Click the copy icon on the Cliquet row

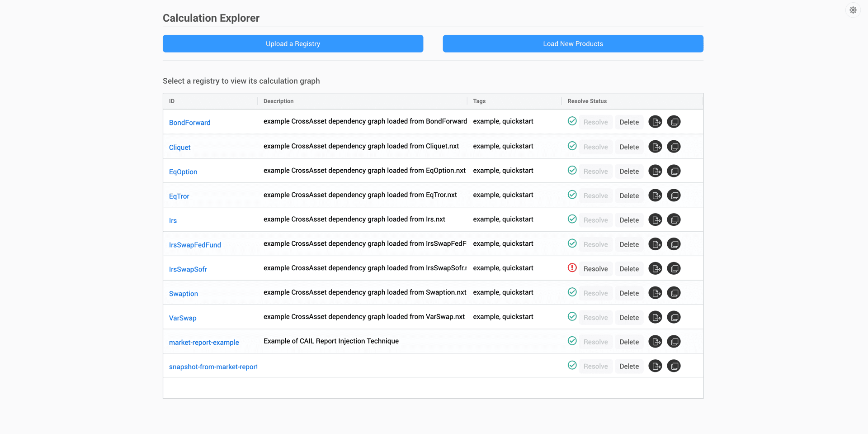click(x=674, y=146)
